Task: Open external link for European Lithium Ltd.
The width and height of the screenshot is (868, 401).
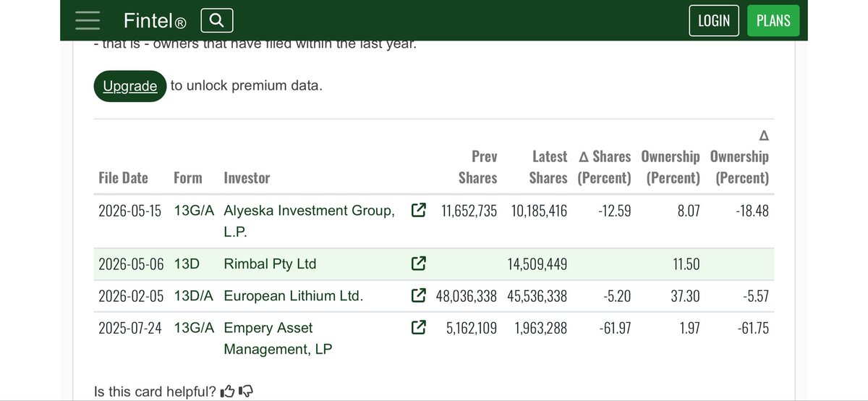Action: click(417, 296)
